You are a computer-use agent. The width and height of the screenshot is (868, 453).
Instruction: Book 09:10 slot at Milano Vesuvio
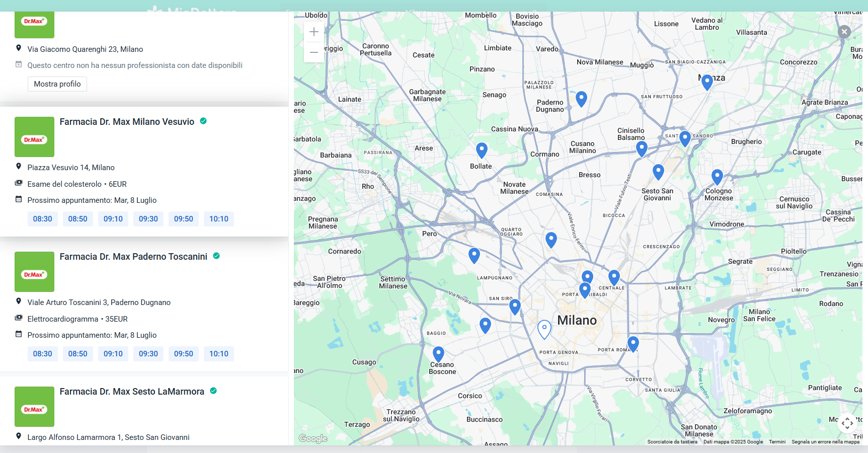point(113,219)
